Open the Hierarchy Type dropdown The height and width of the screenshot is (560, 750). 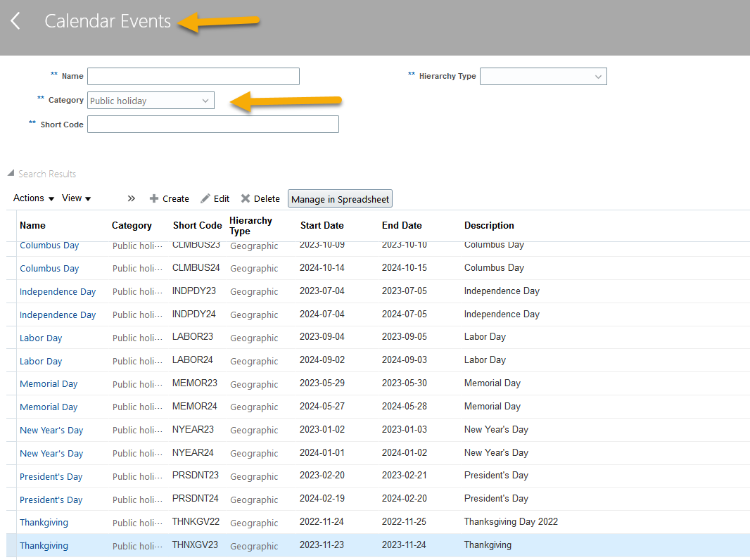(x=599, y=76)
